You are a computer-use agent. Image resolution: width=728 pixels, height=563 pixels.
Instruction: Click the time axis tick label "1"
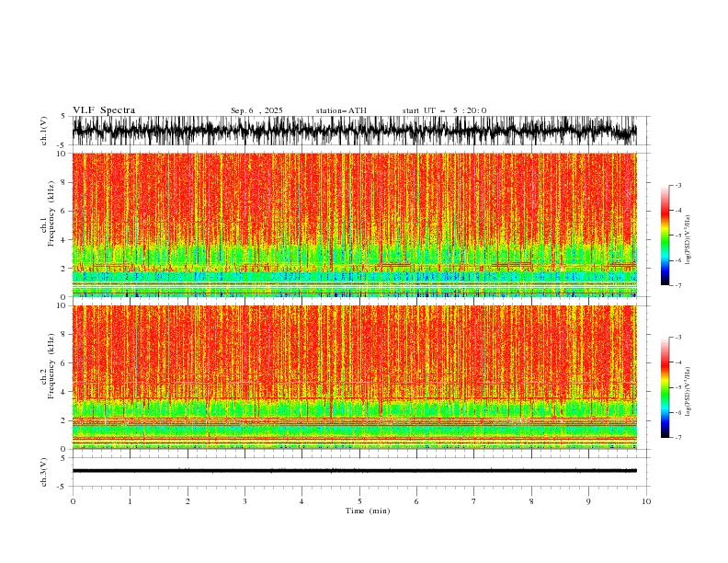[x=130, y=501]
